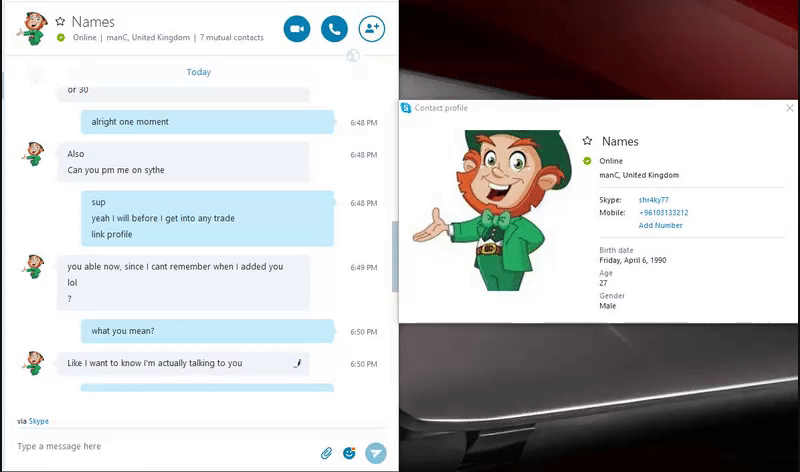Open the 'via Skype' link
Image resolution: width=800 pixels, height=472 pixels.
pos(39,421)
